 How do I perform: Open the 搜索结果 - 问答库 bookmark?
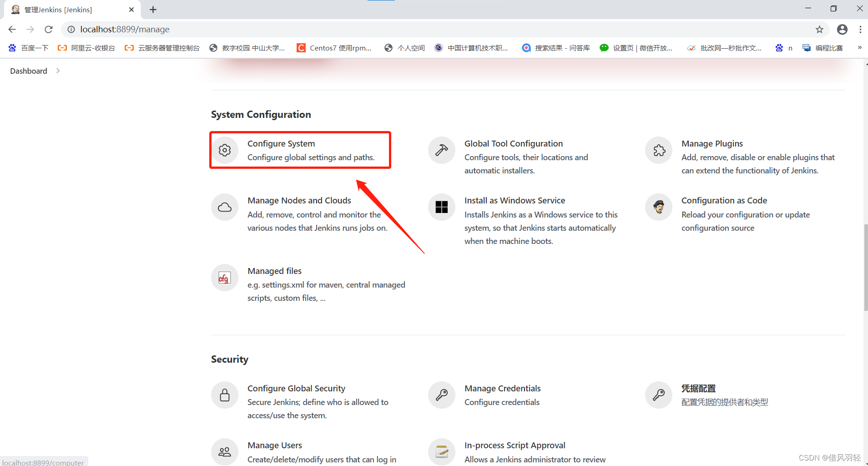(x=556, y=48)
